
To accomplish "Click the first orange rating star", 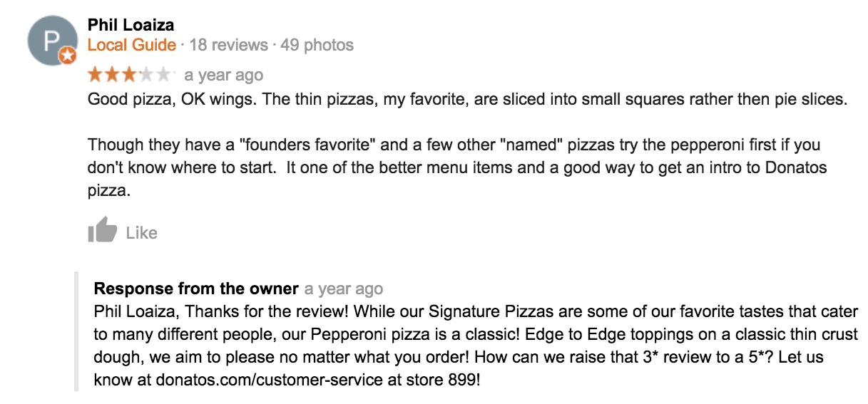I will [96, 75].
